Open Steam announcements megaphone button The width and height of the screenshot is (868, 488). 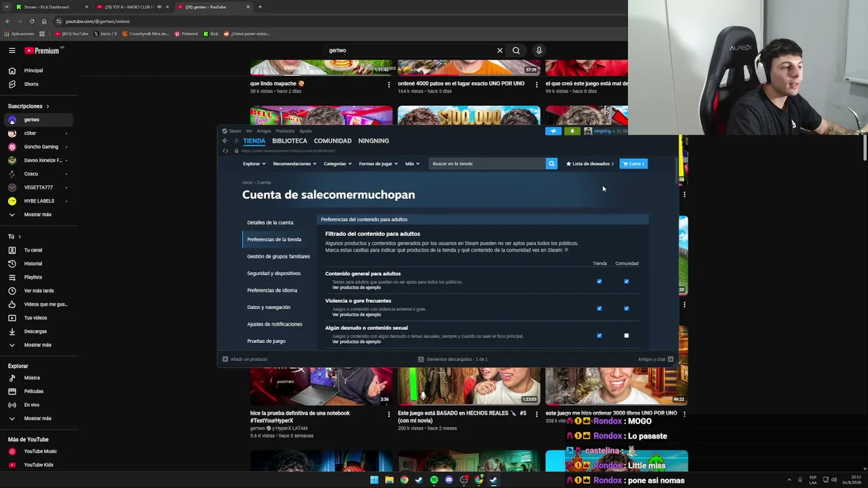click(x=553, y=131)
